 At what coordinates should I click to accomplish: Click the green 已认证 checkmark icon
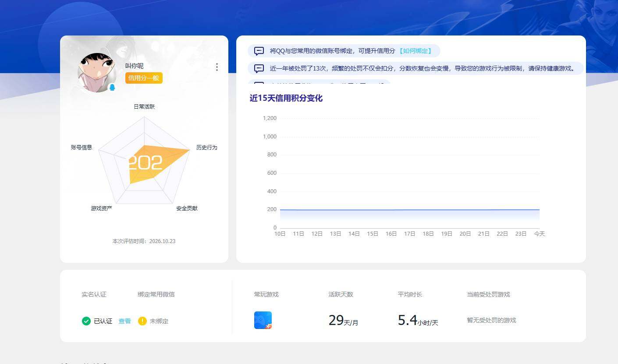(x=86, y=321)
